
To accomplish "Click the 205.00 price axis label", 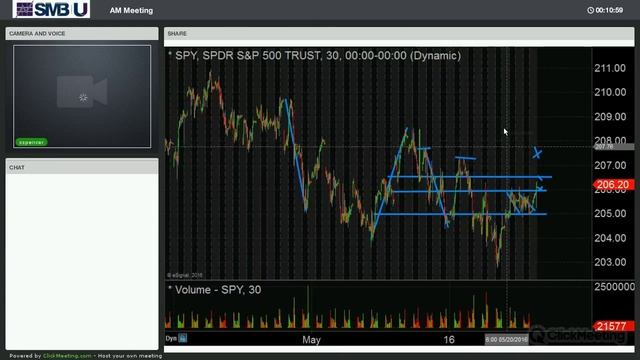I will [610, 213].
